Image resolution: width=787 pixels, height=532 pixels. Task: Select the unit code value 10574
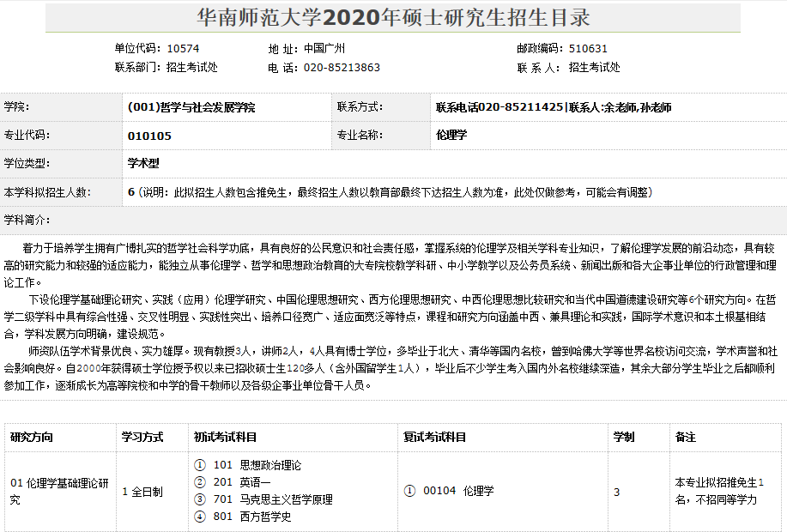pyautogui.click(x=183, y=49)
